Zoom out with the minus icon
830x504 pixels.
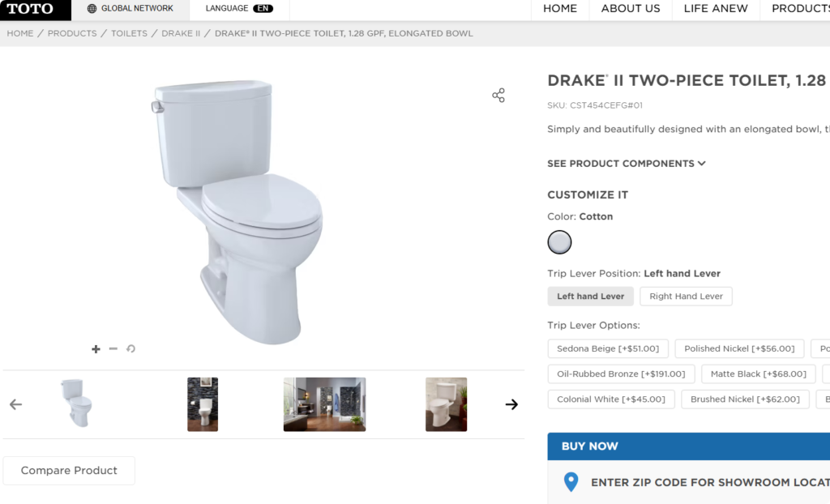[x=113, y=348]
